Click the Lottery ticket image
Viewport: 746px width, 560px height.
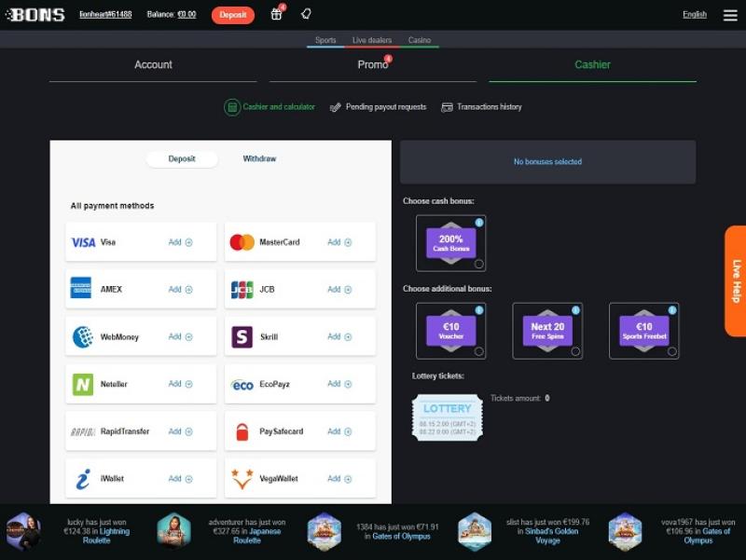(x=448, y=417)
